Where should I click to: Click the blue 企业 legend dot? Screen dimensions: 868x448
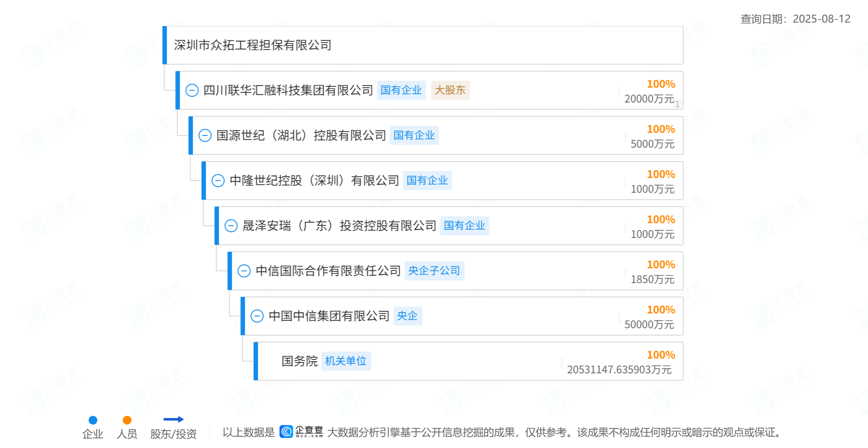coord(93,420)
